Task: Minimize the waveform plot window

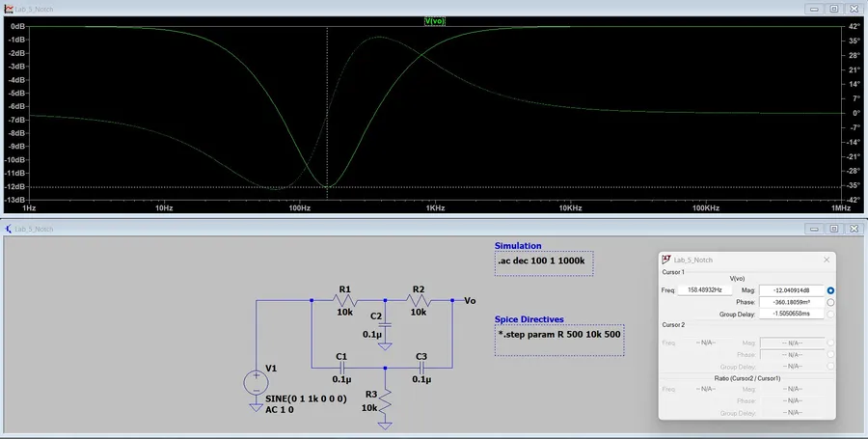Action: tap(814, 9)
